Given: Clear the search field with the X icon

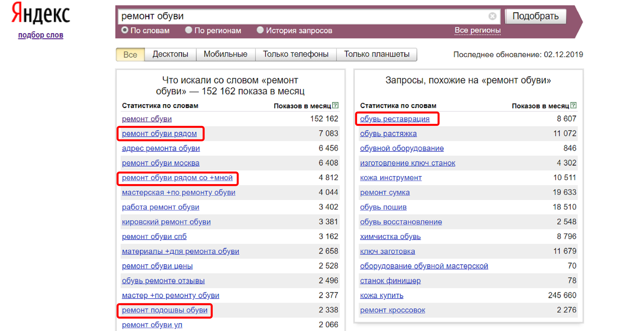Looking at the screenshot, I should click(492, 16).
